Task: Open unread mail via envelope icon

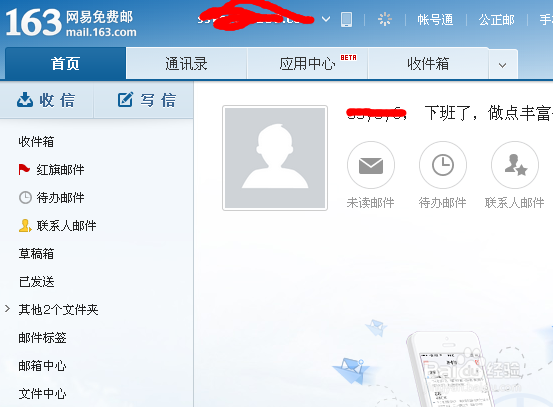Action: [371, 165]
